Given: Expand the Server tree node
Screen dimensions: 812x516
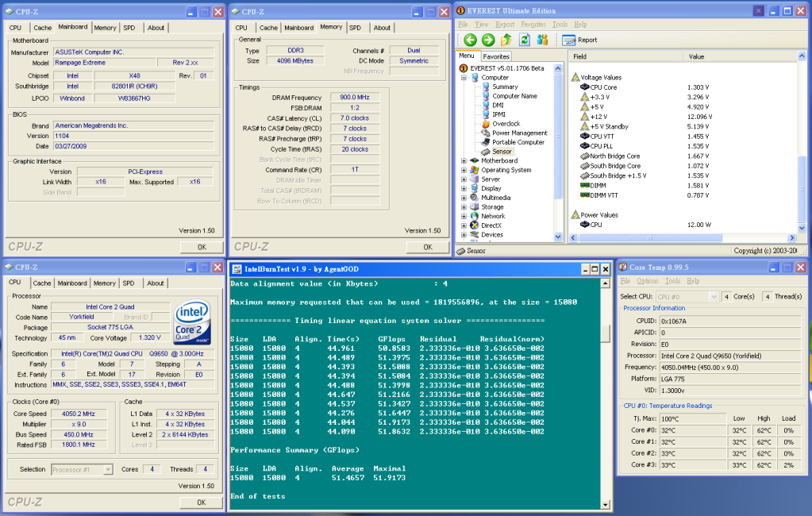Looking at the screenshot, I should 464,179.
